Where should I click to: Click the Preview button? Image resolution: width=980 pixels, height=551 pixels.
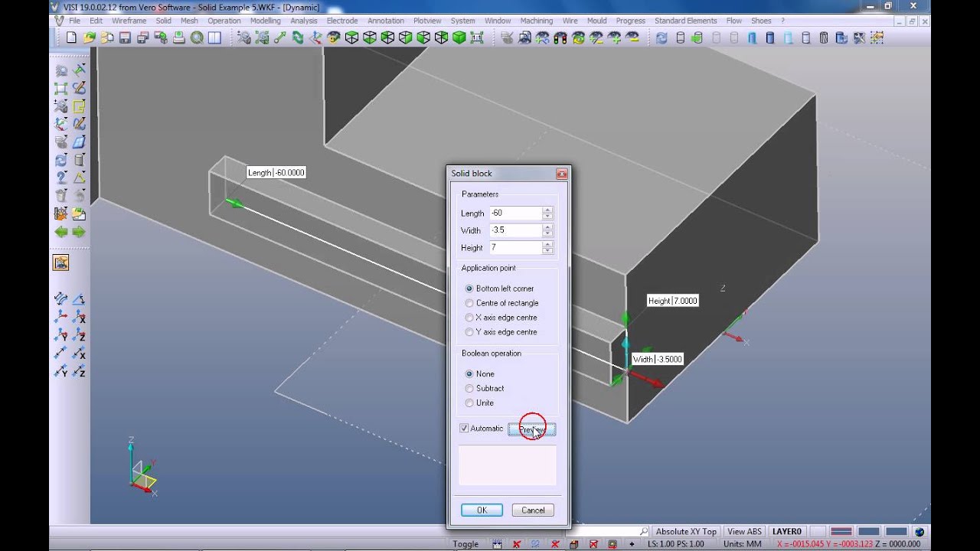[531, 429]
